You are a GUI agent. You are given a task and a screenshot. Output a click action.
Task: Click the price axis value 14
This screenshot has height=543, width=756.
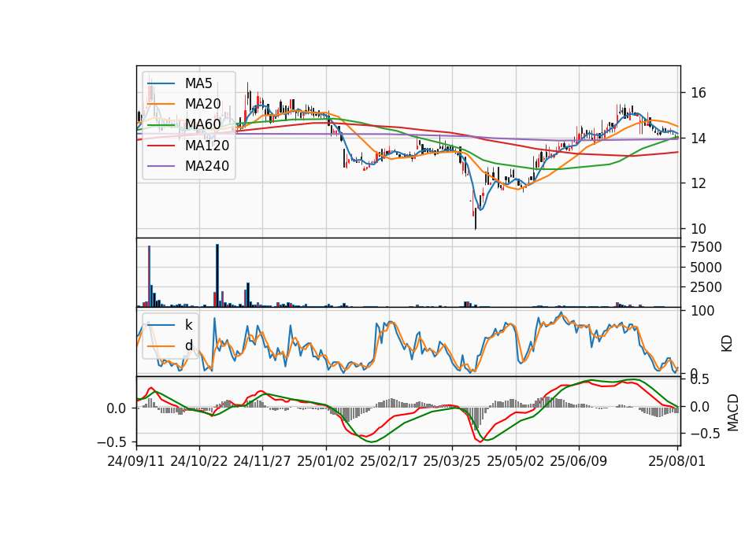tap(699, 139)
